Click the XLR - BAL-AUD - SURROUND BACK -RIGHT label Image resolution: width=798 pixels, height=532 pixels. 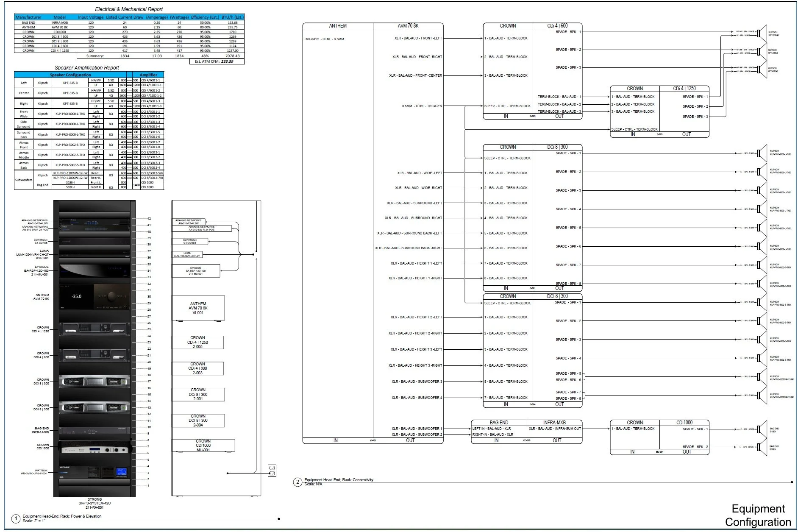pyautogui.click(x=408, y=248)
